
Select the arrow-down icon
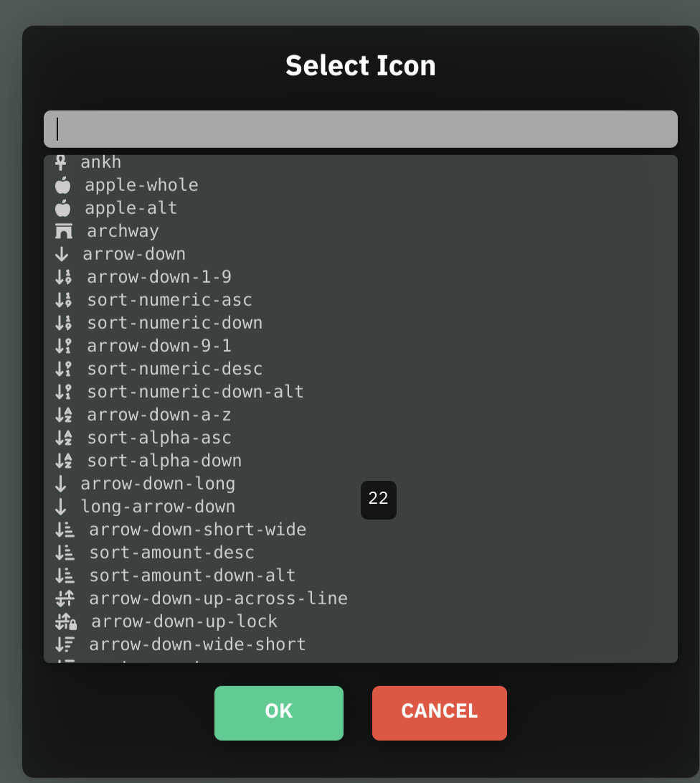(x=120, y=254)
